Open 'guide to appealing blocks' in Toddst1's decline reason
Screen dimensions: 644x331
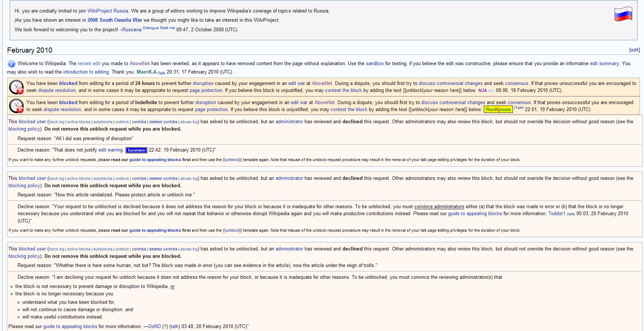(475, 214)
